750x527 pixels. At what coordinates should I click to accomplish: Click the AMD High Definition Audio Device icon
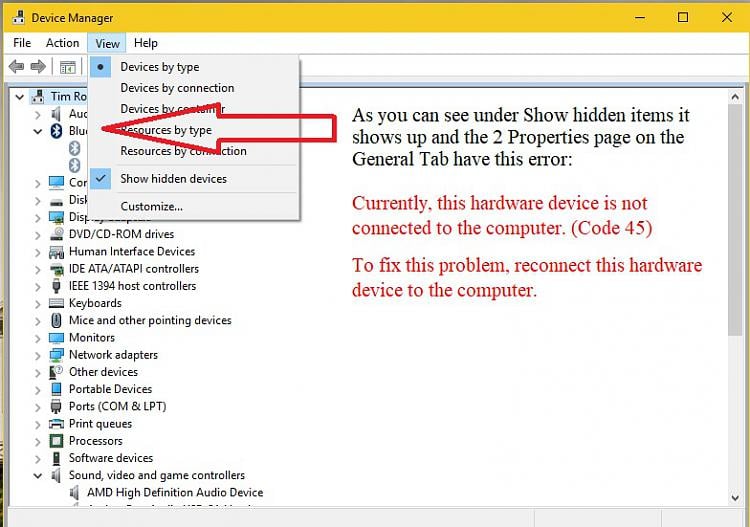[x=75, y=493]
